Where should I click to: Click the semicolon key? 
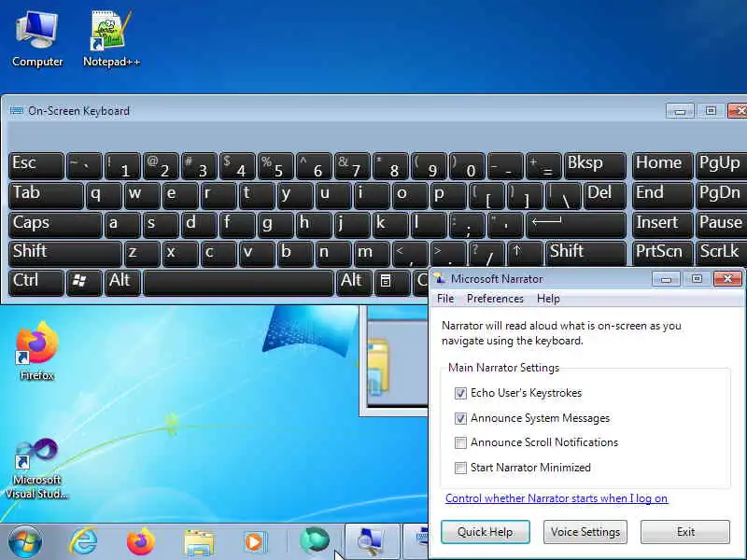[467, 225]
